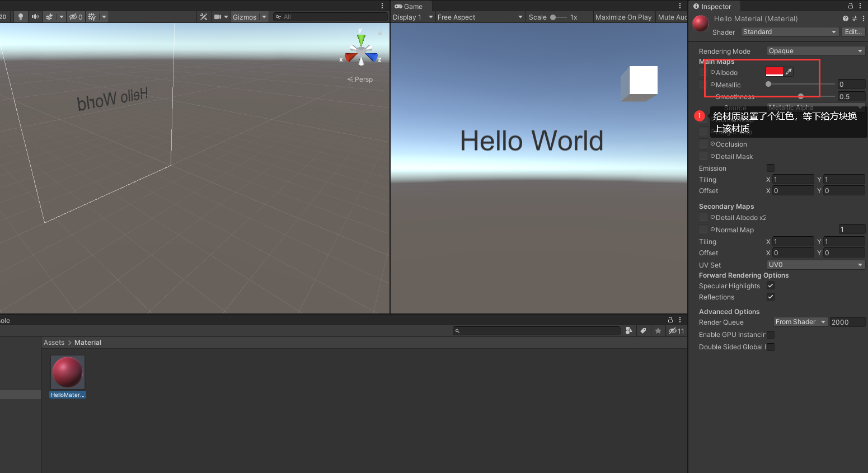Select the Inspector tab

(x=713, y=6)
